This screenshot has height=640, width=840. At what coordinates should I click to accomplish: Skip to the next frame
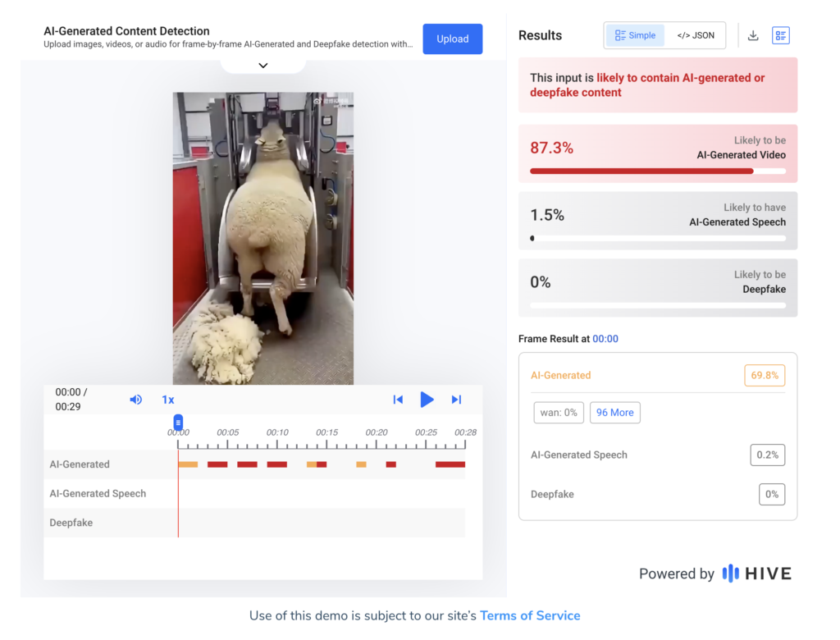(x=456, y=400)
